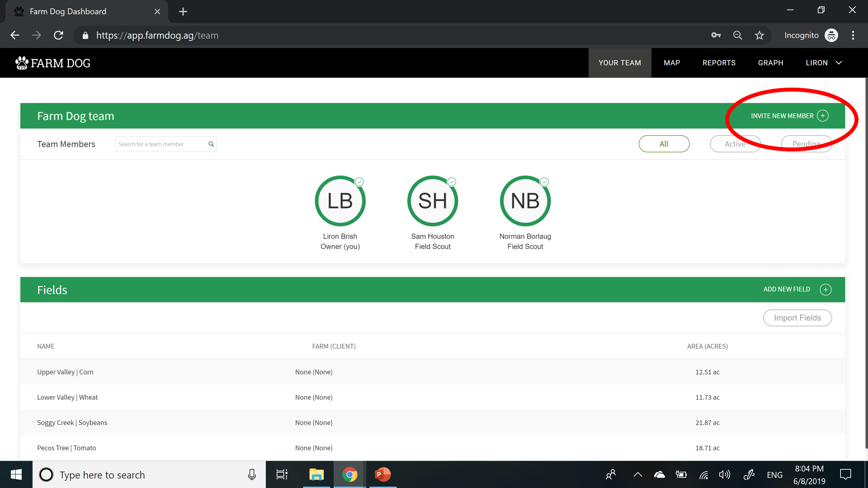This screenshot has width=868, height=488.
Task: Open Task View in the taskbar
Action: [x=282, y=475]
